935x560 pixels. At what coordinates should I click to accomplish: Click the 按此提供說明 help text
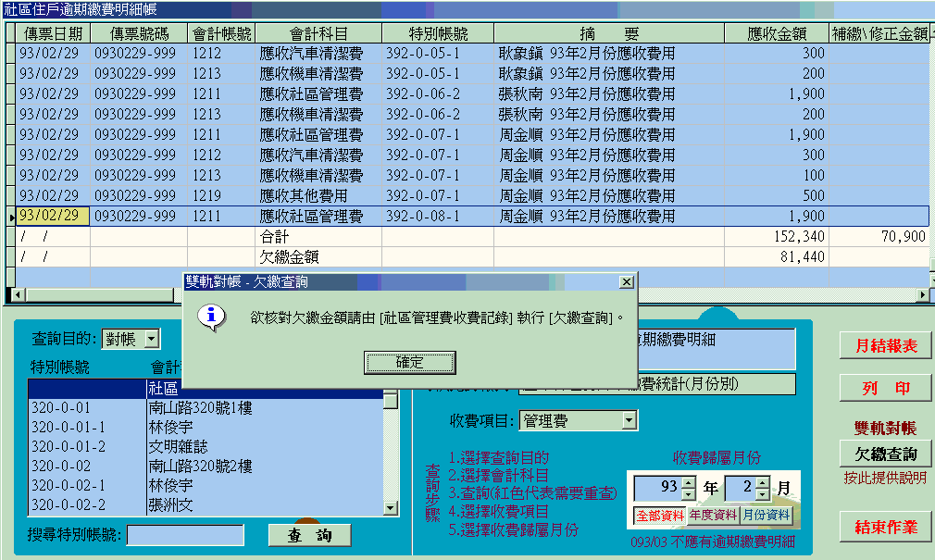[886, 478]
